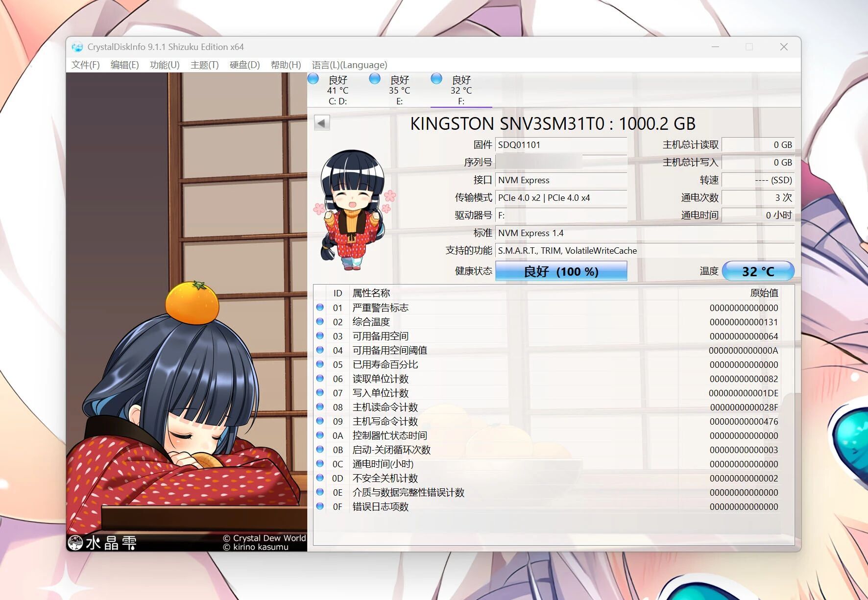Select the 控制器忙状态时间 row

[x=547, y=435]
